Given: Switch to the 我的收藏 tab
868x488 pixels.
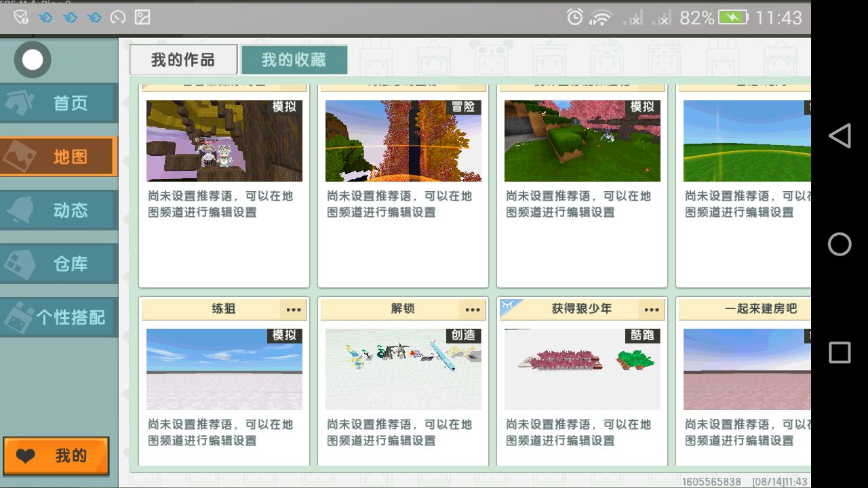Looking at the screenshot, I should (294, 60).
